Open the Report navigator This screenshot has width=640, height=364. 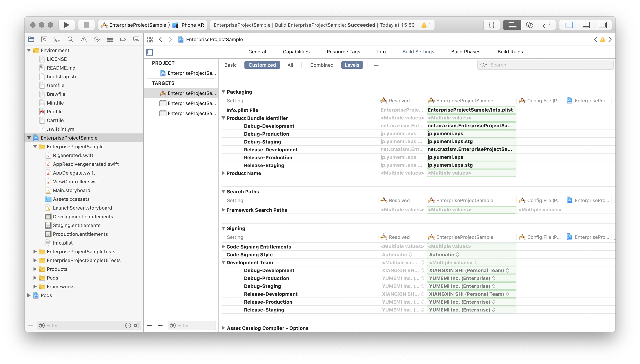136,39
